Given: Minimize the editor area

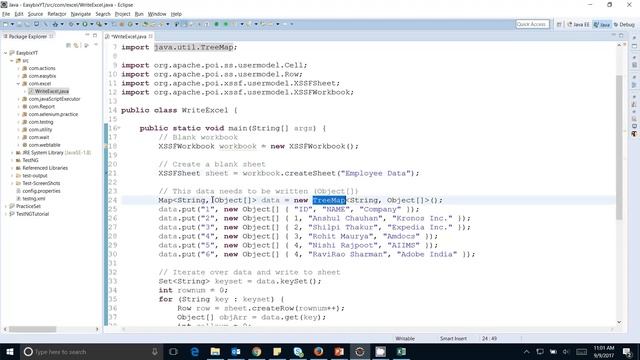Looking at the screenshot, I should click(613, 36).
